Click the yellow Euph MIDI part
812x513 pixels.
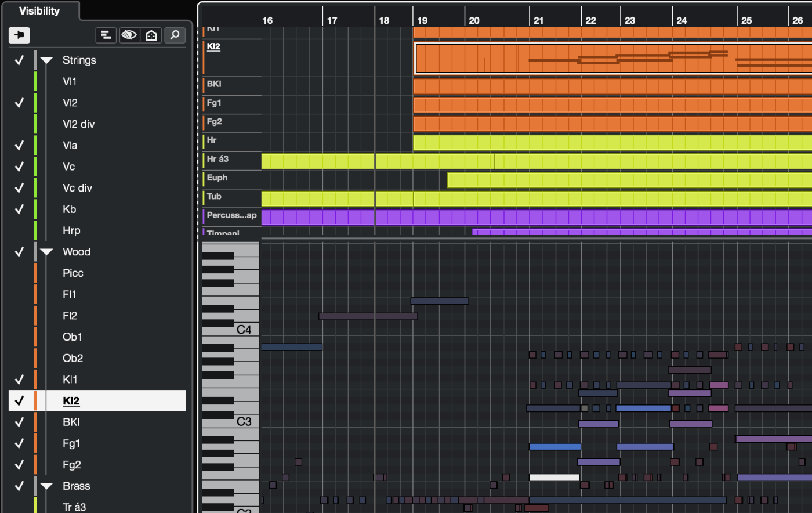click(x=629, y=180)
